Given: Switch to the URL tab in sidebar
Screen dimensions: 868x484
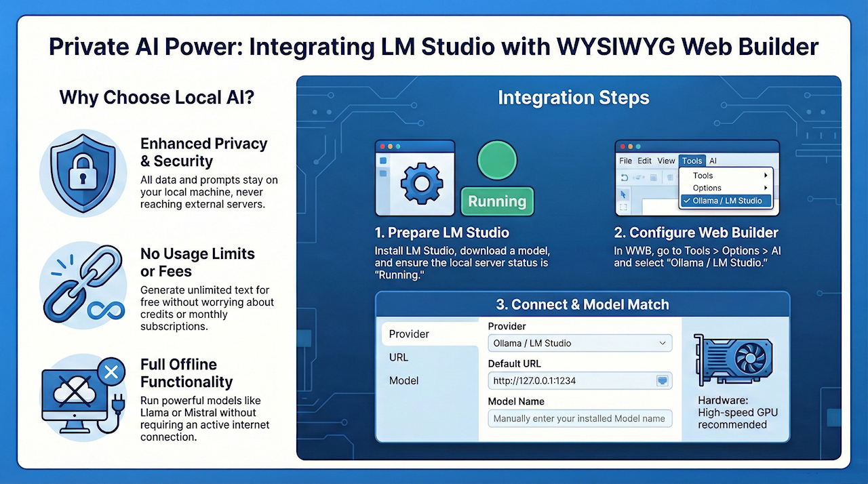Looking at the screenshot, I should pos(399,357).
